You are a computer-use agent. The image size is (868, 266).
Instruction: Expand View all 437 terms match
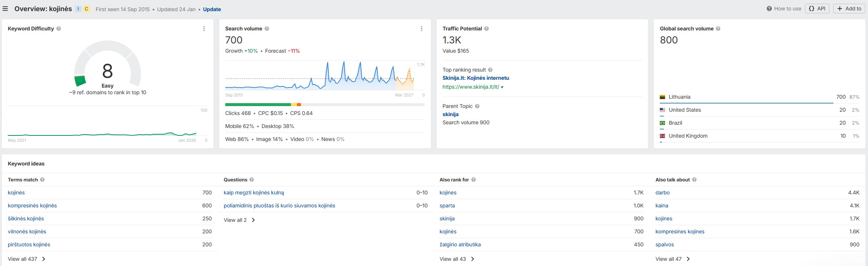click(26, 259)
